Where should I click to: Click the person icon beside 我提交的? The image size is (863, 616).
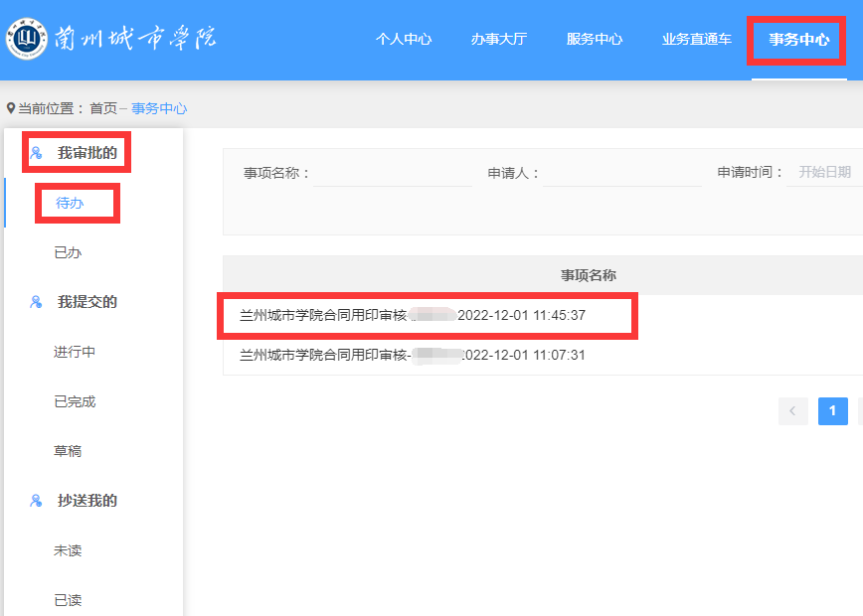click(x=36, y=302)
